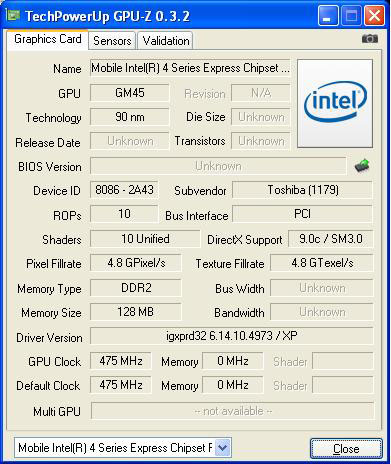Click the "DirectX Support" label

tap(245, 240)
